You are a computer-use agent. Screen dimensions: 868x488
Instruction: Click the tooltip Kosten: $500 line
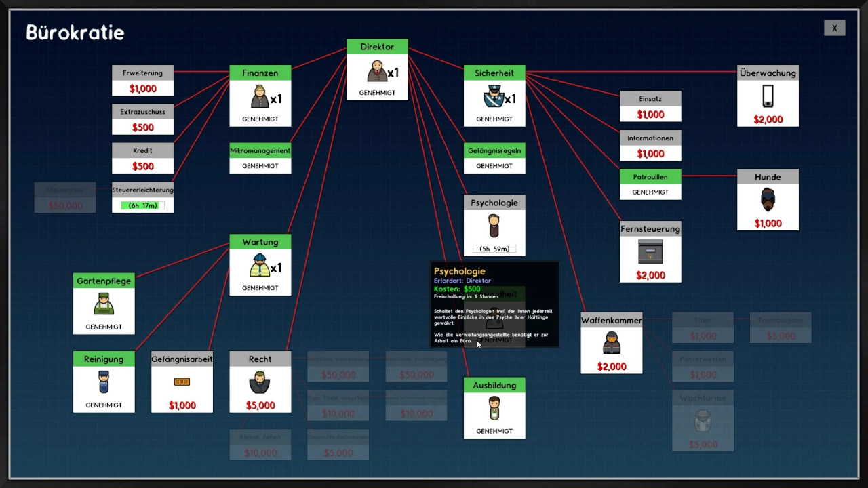457,289
